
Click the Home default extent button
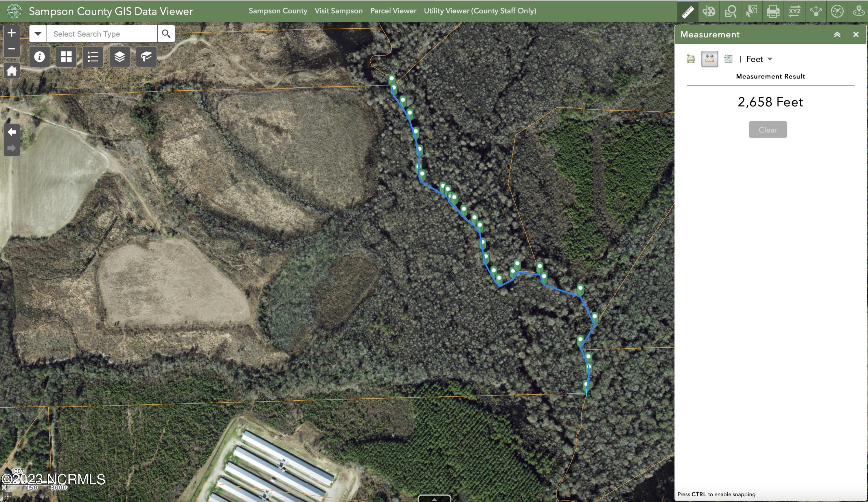tap(12, 71)
